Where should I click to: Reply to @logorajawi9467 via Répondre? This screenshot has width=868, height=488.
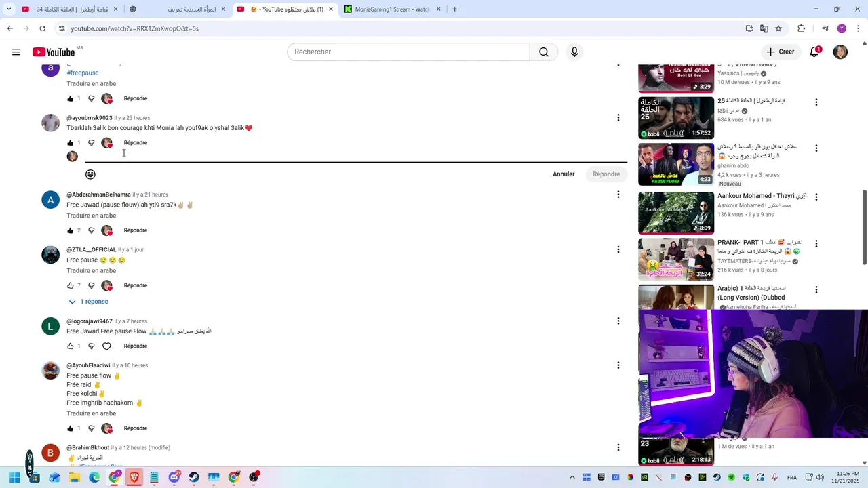point(136,346)
